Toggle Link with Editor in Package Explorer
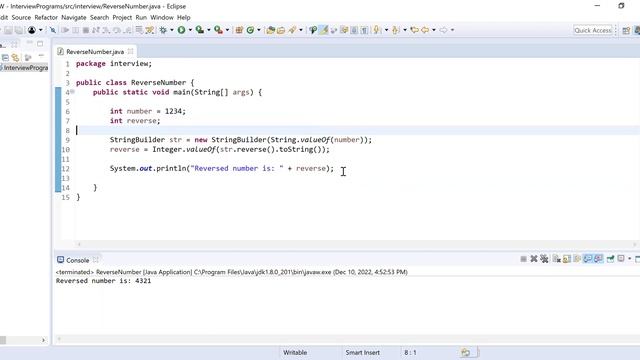 [x=16, y=58]
